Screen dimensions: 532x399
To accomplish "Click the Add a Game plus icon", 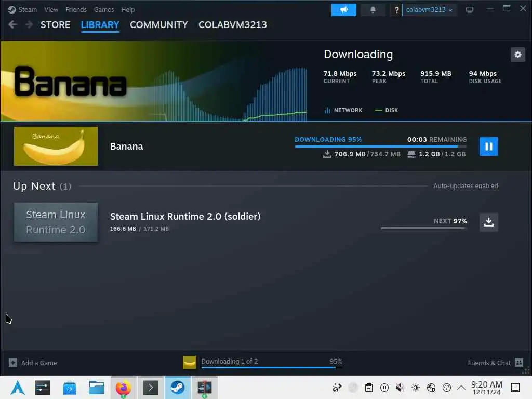I will pos(13,363).
